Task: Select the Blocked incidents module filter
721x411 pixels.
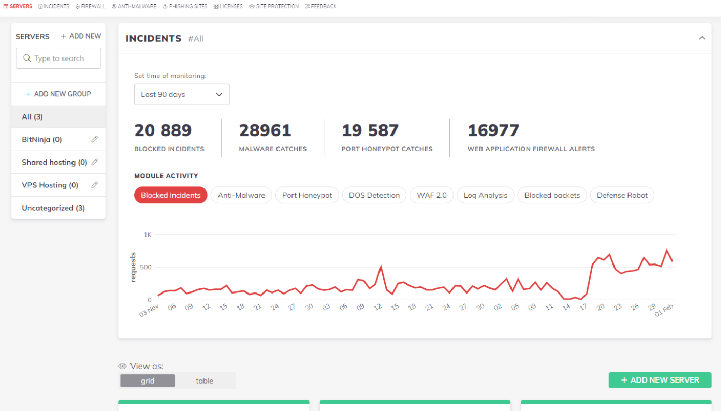Action: pos(171,195)
